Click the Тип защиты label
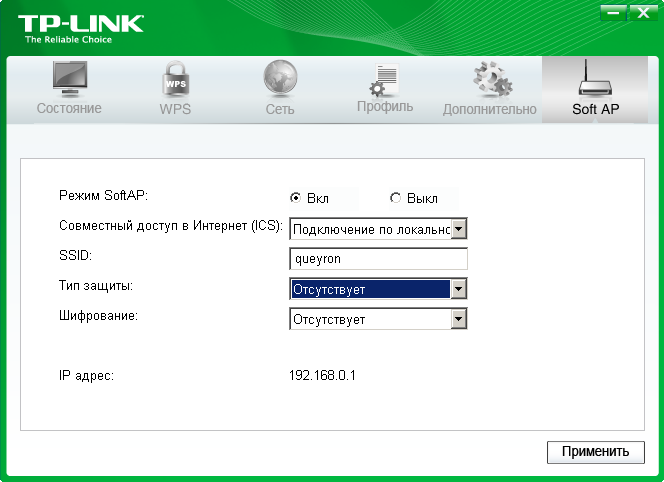The image size is (664, 482). coord(96,286)
